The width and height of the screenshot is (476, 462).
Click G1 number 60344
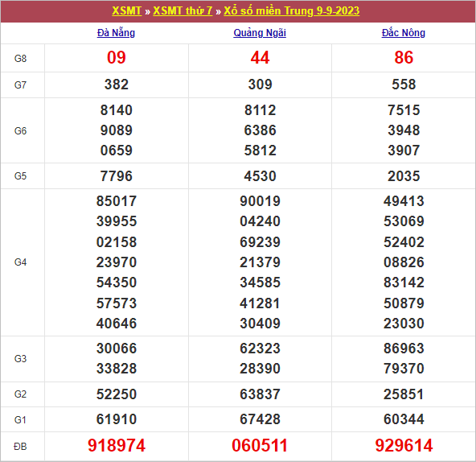click(x=404, y=419)
